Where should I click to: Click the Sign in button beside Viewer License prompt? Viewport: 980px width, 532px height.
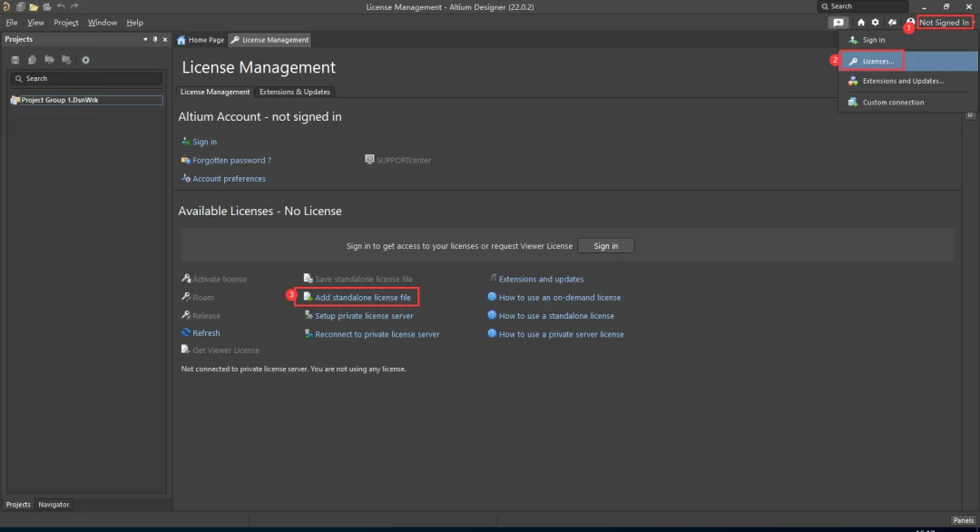605,246
